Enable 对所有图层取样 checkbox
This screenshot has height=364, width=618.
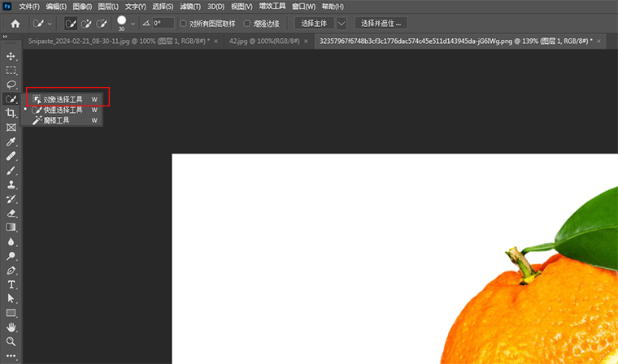click(x=184, y=24)
